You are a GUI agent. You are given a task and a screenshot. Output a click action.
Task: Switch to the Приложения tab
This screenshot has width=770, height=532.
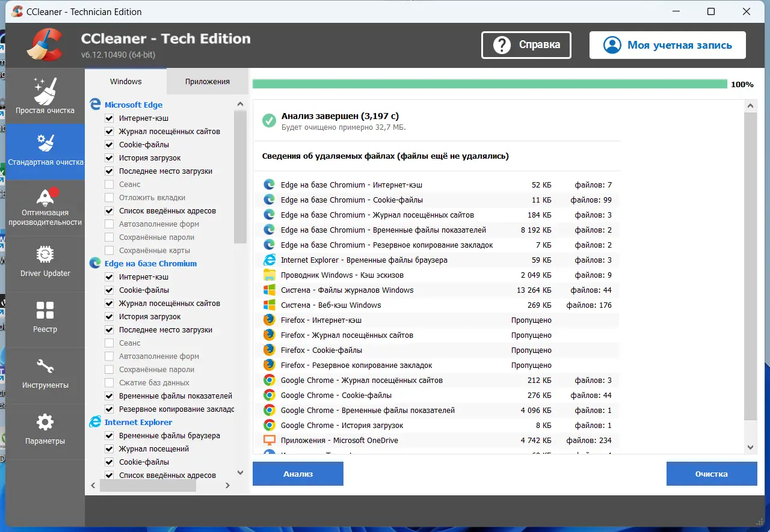click(x=208, y=82)
